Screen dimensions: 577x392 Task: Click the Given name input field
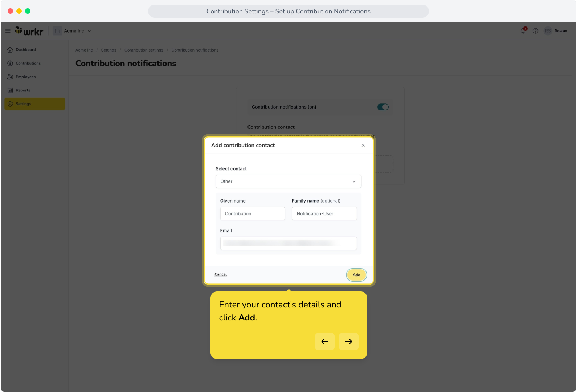(x=253, y=213)
